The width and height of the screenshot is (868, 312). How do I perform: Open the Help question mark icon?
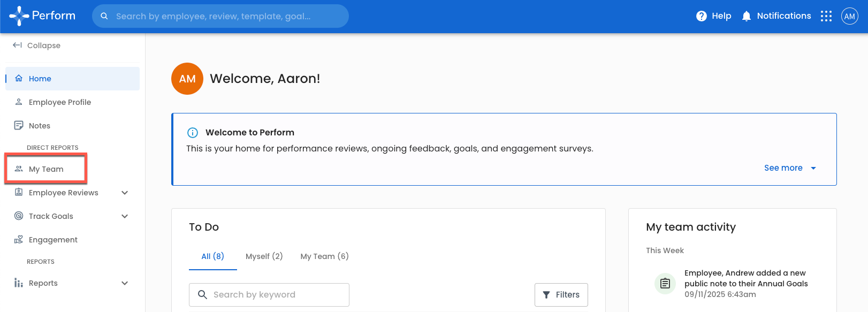pos(701,16)
